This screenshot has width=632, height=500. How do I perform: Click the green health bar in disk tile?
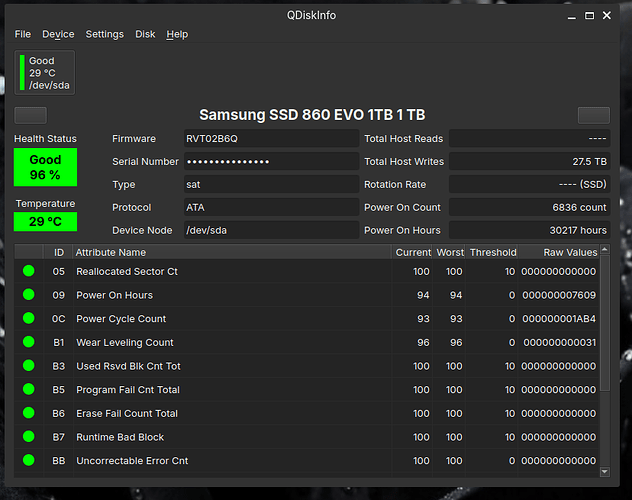(22, 73)
